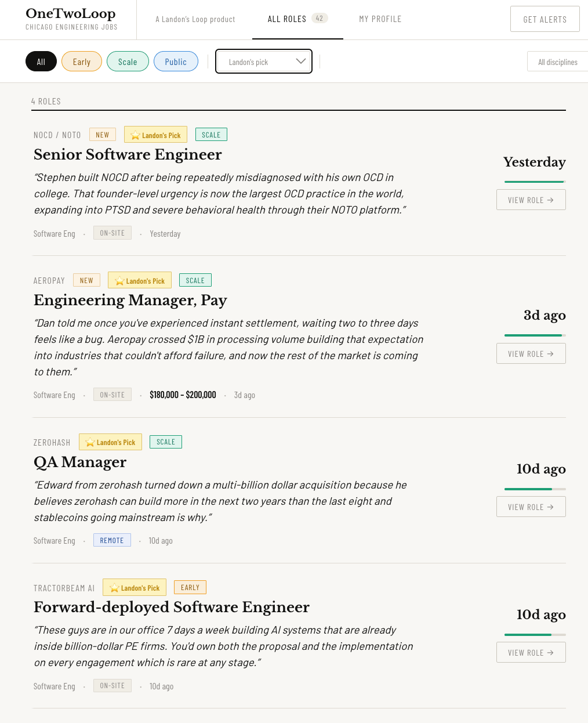Click the NEW badge on Aeropay listing
588x723 pixels.
point(86,280)
